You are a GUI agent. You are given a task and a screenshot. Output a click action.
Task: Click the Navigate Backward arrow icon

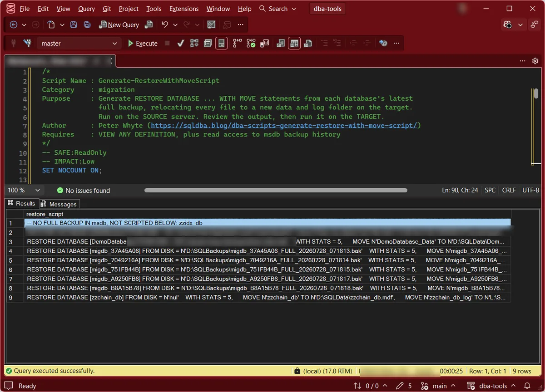click(x=14, y=25)
